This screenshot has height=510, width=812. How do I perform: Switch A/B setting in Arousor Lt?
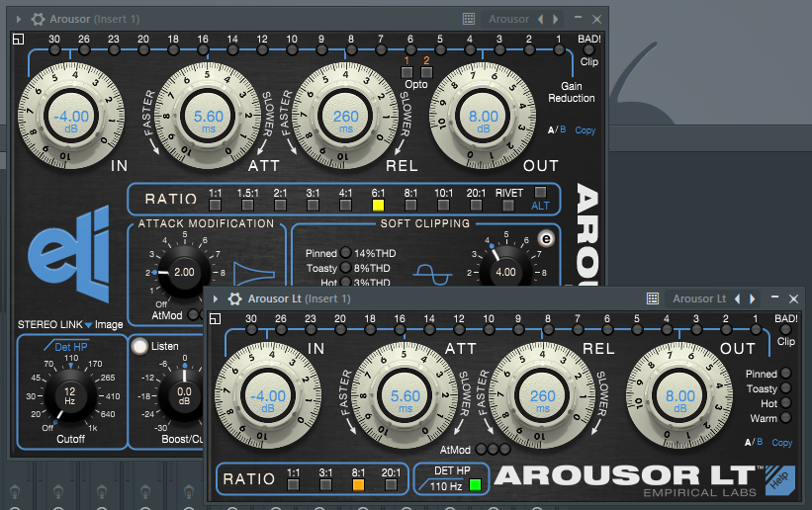coord(754,442)
